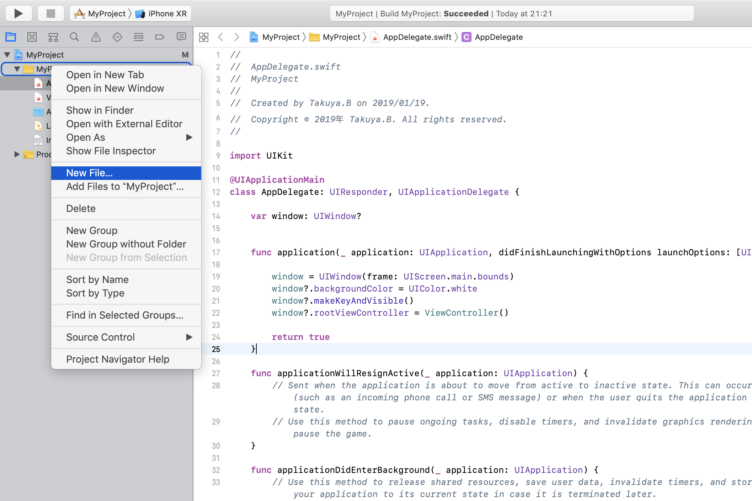The height and width of the screenshot is (501, 752).
Task: Open the Debug navigator
Action: (139, 37)
